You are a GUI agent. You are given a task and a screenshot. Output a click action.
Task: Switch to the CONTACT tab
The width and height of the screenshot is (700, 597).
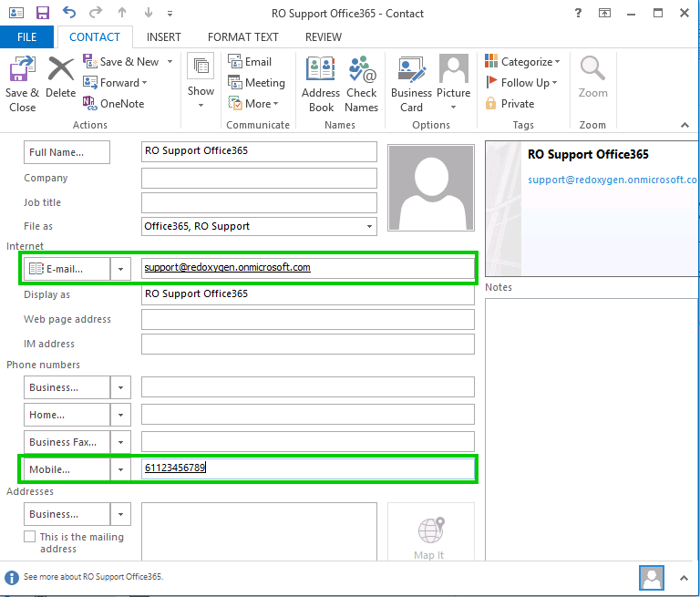[95, 37]
